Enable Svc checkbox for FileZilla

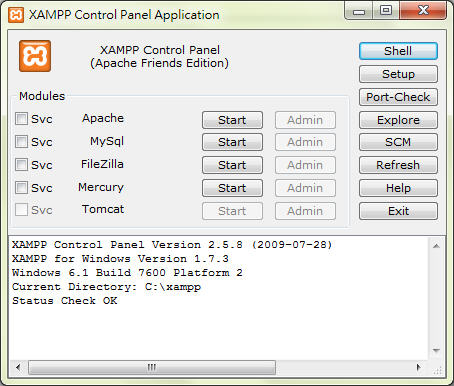(x=21, y=165)
